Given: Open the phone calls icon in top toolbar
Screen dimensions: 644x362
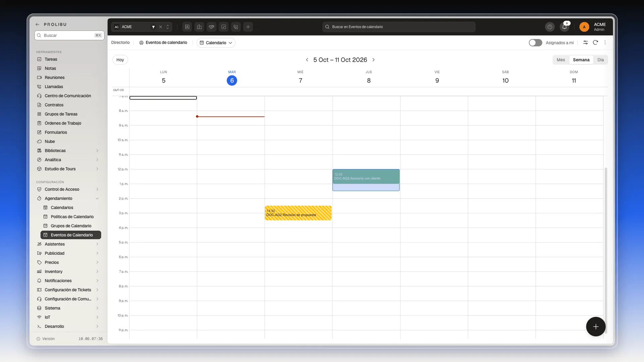Looking at the screenshot, I should 236,27.
